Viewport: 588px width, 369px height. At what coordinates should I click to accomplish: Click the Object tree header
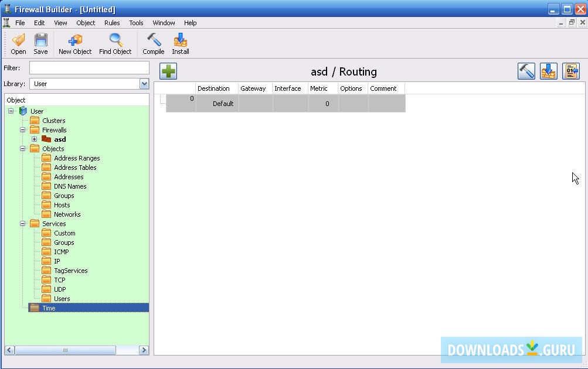pyautogui.click(x=76, y=100)
